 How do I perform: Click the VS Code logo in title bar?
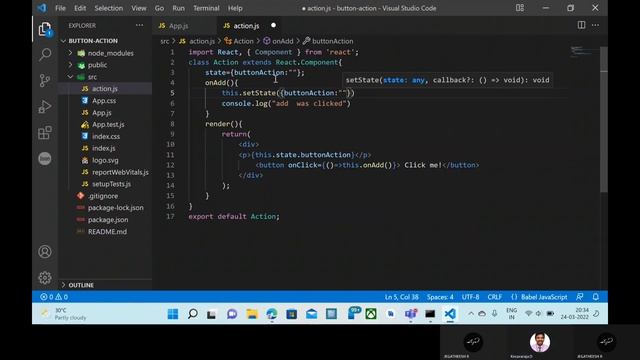tap(42, 8)
